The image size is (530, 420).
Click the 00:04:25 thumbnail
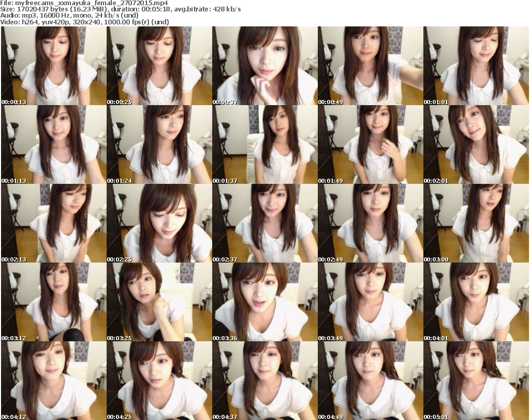coord(159,381)
